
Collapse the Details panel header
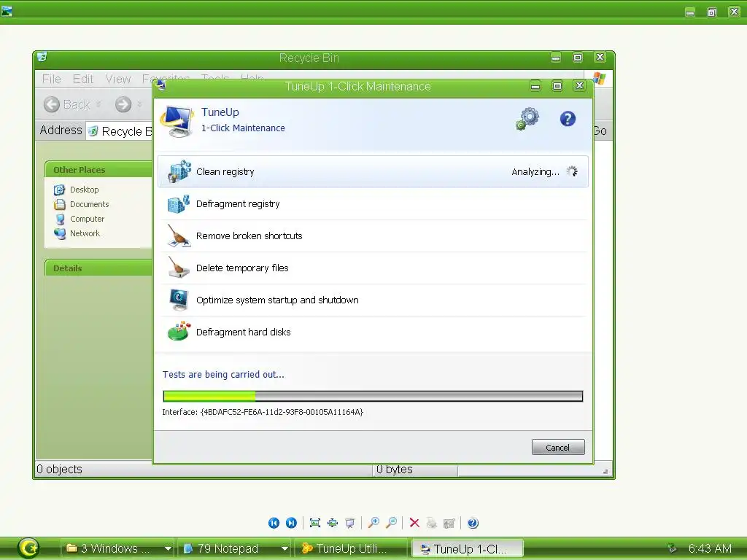point(98,268)
